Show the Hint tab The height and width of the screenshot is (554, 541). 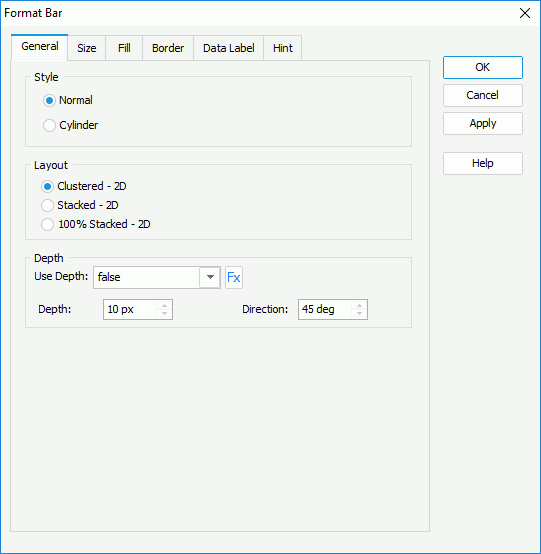tap(283, 48)
